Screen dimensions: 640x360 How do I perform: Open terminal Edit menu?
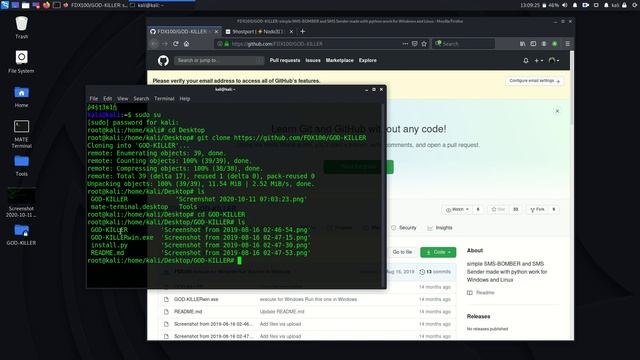[x=107, y=98]
